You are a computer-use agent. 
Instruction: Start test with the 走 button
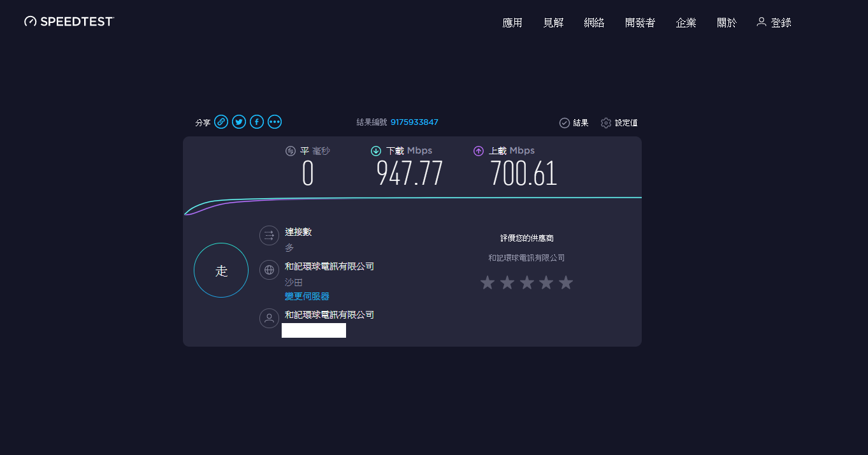coord(221,270)
